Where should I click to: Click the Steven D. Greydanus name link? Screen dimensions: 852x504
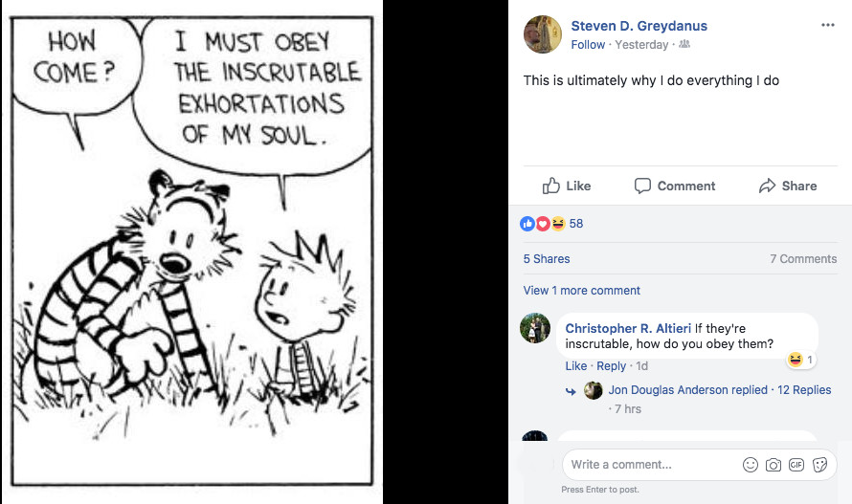pyautogui.click(x=639, y=26)
